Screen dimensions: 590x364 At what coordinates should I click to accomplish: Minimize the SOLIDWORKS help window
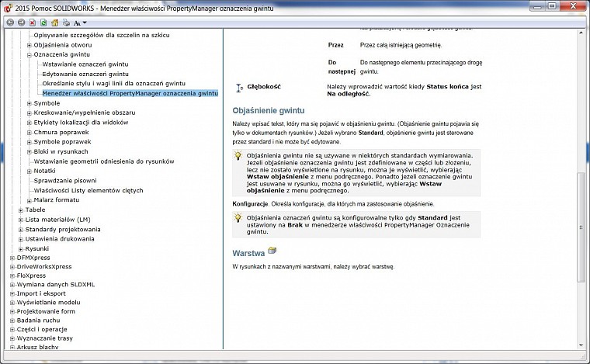537,6
